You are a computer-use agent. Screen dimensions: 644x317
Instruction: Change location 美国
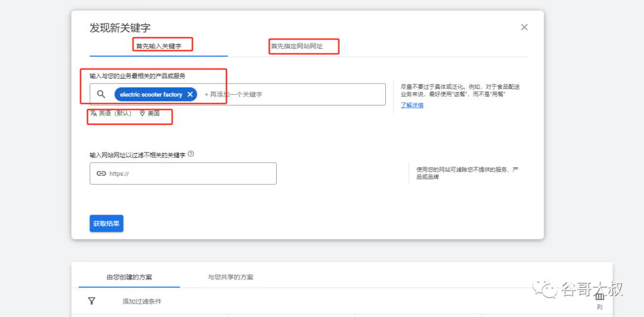154,113
